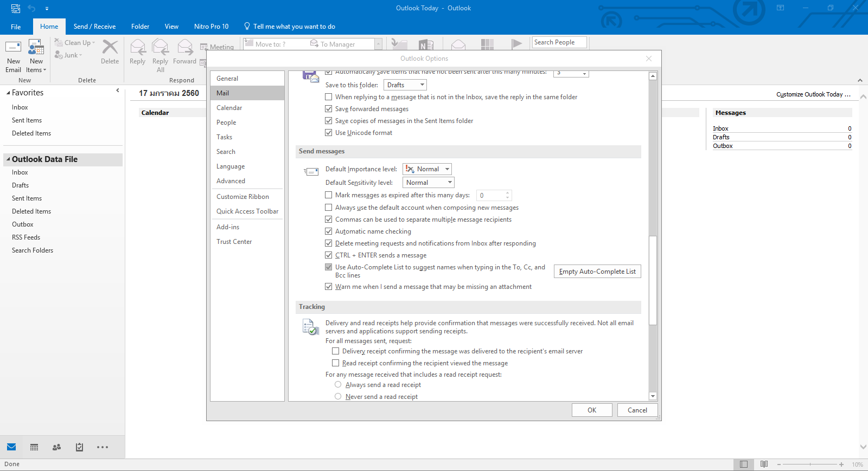
Task: Click the Search People input field
Action: click(x=559, y=42)
